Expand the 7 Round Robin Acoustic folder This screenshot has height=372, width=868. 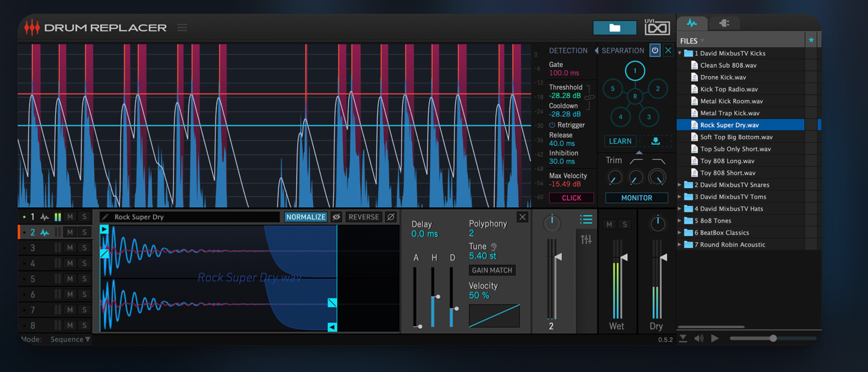click(680, 244)
